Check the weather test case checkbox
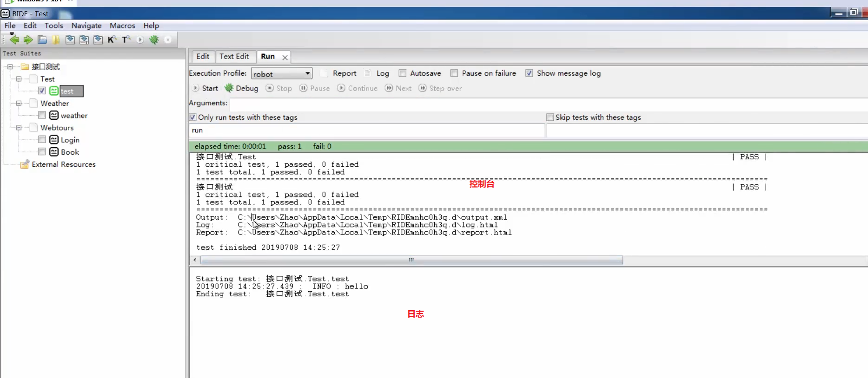Image resolution: width=868 pixels, height=378 pixels. pyautogui.click(x=42, y=115)
